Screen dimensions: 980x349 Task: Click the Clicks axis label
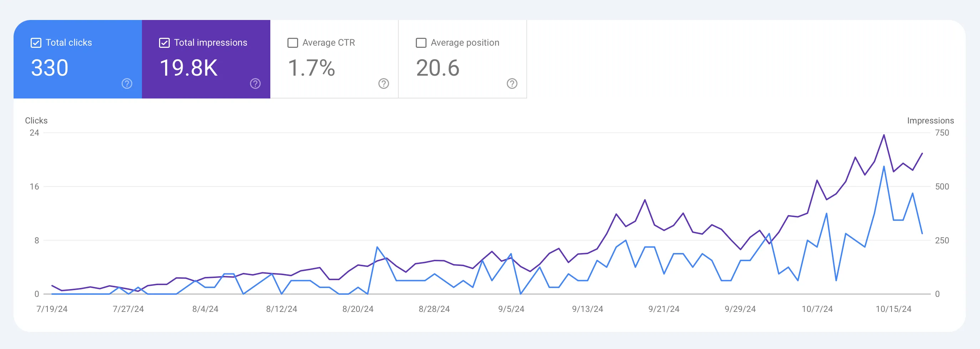click(36, 121)
